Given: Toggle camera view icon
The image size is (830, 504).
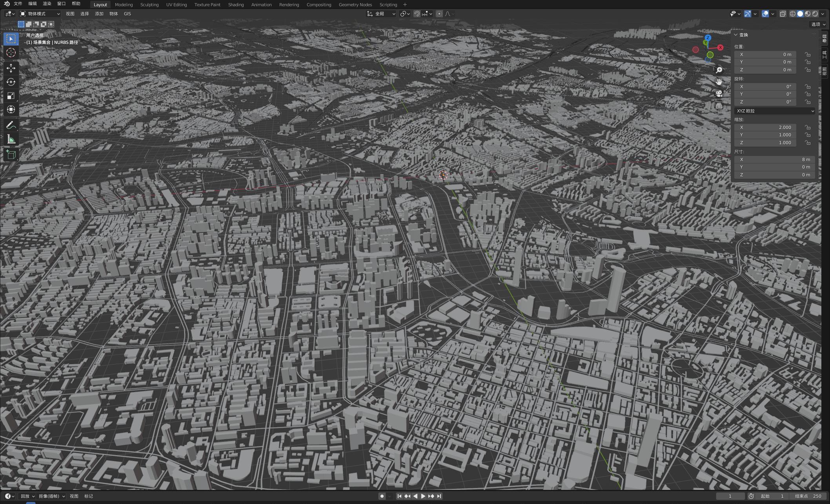Looking at the screenshot, I should [719, 94].
